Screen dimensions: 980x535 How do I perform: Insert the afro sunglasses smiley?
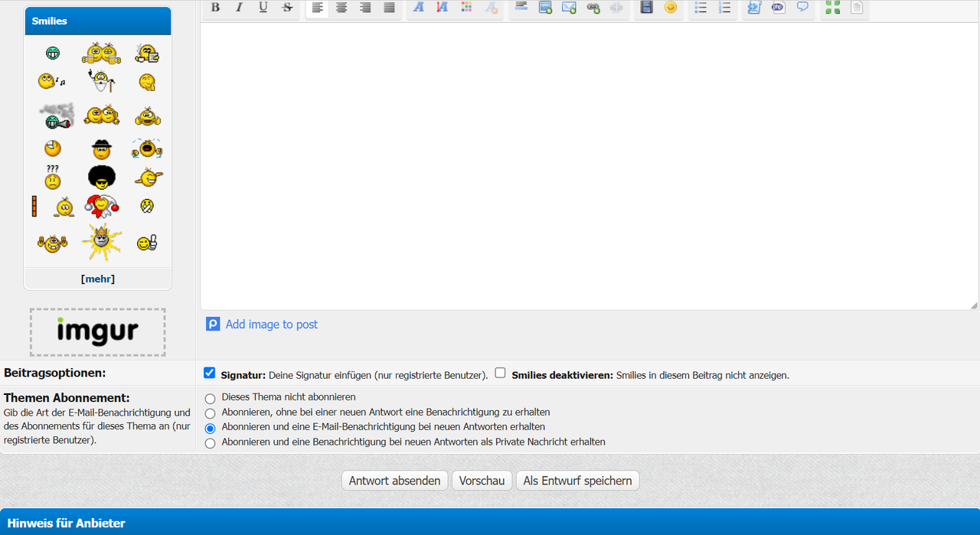(102, 178)
